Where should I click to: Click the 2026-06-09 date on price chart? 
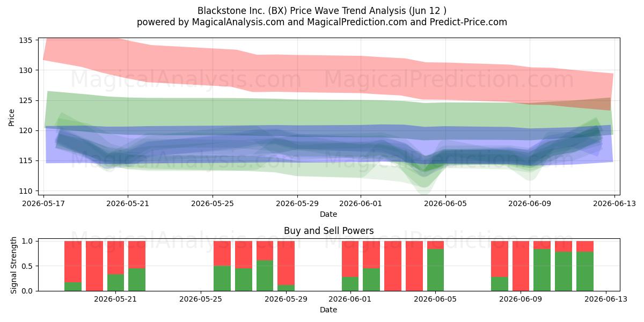530,203
